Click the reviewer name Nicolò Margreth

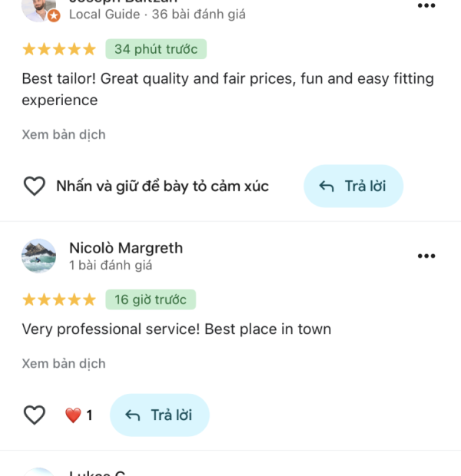point(126,248)
